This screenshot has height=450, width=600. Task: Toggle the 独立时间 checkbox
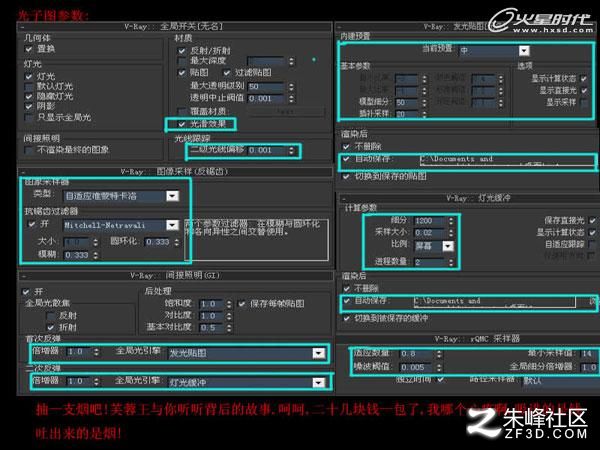(441, 379)
